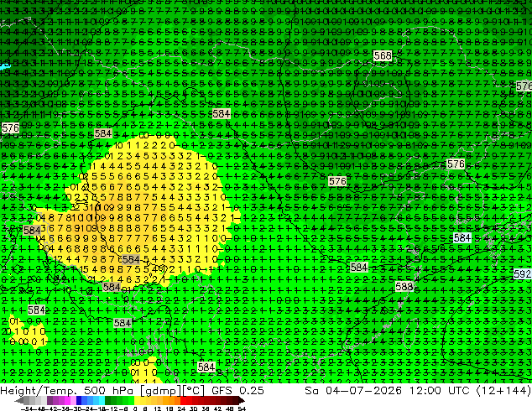Click the grey left arrow of colorbar
Screen dimensions: 532x411
(18, 401)
